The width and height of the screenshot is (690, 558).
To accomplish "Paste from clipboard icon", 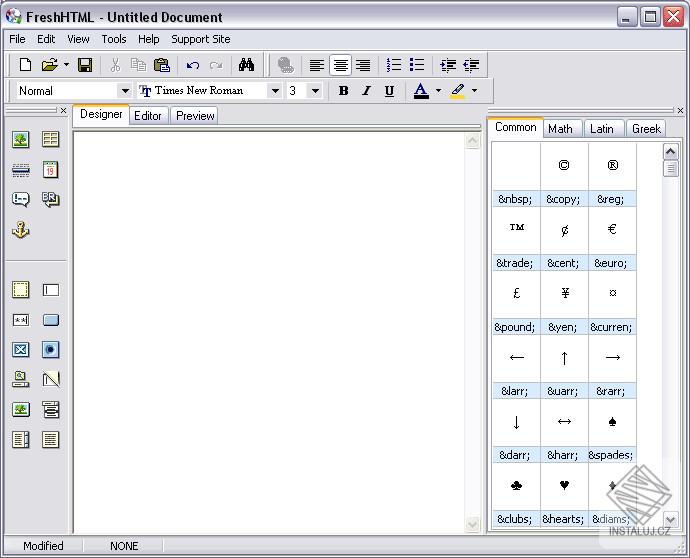I will 162,65.
